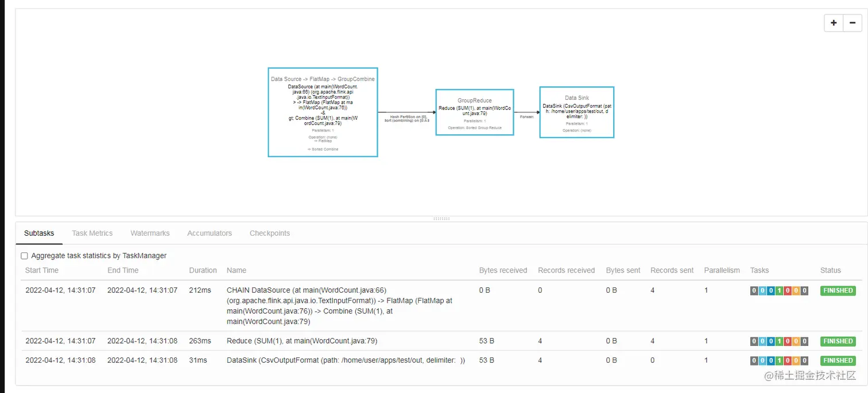Click the End Time column header
Image resolution: width=868 pixels, height=393 pixels.
click(123, 270)
